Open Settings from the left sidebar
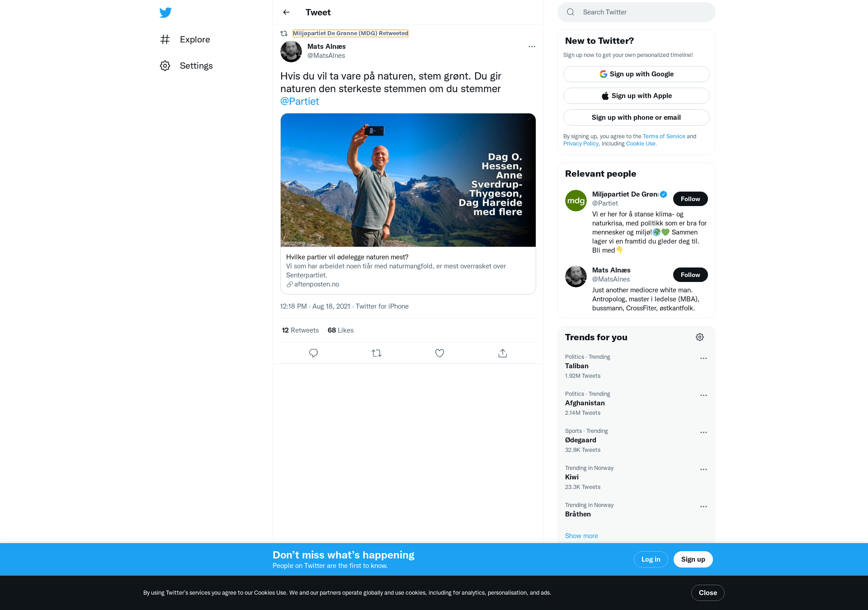The width and height of the screenshot is (868, 610). 186,66
